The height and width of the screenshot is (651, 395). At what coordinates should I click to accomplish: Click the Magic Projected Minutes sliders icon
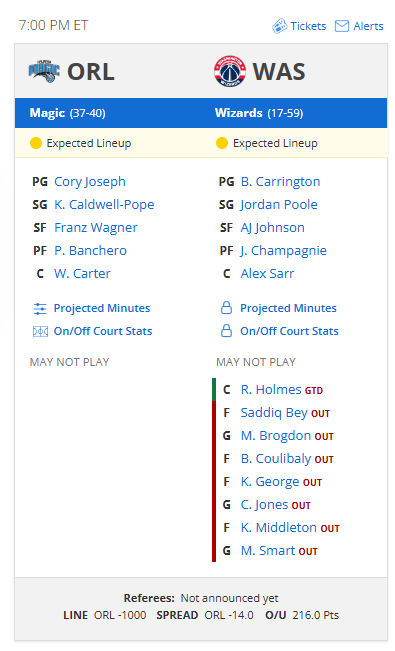(40, 308)
